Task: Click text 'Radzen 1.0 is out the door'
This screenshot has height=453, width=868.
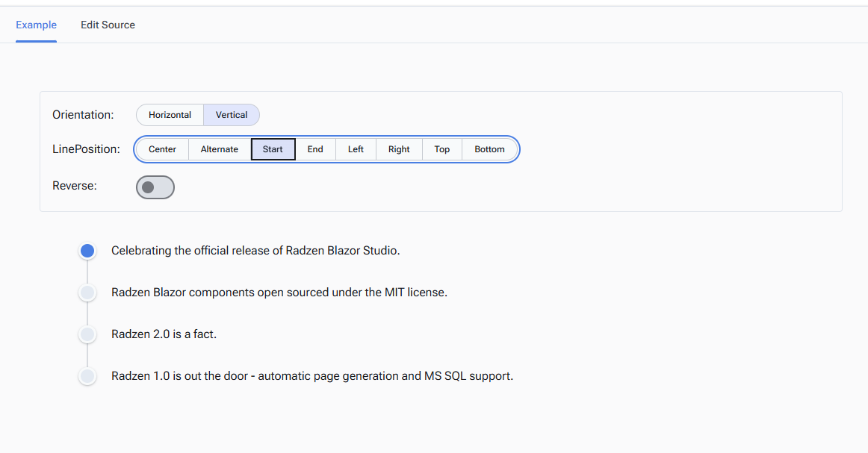Action: coord(180,376)
